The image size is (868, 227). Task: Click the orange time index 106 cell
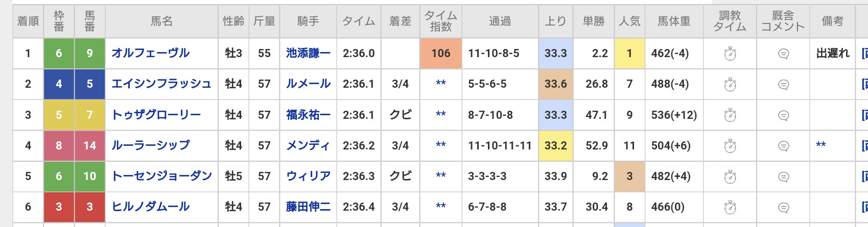coord(440,53)
